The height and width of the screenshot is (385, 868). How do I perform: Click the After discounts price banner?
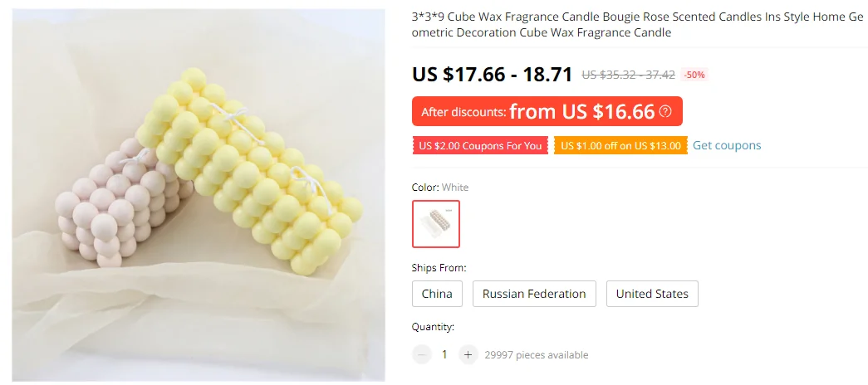pos(547,112)
